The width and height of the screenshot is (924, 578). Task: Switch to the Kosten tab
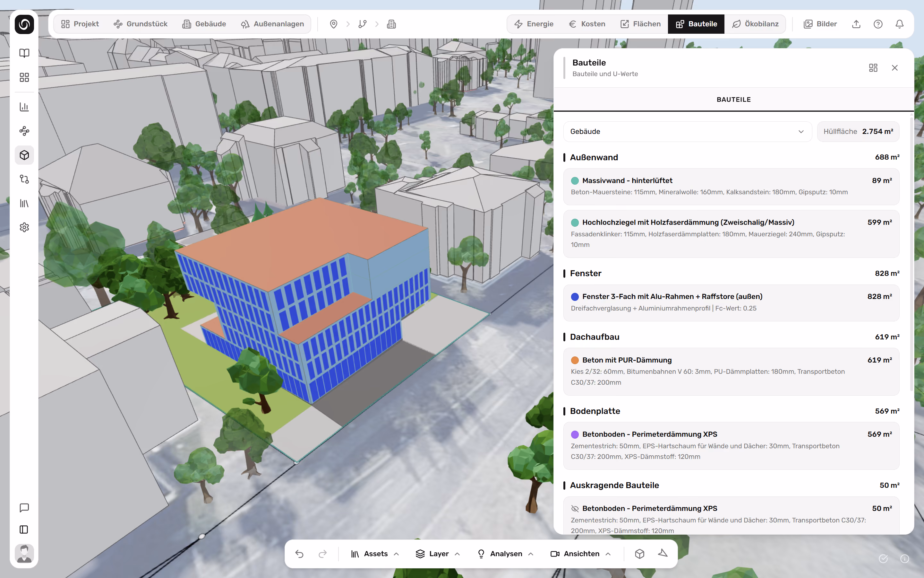(x=587, y=24)
